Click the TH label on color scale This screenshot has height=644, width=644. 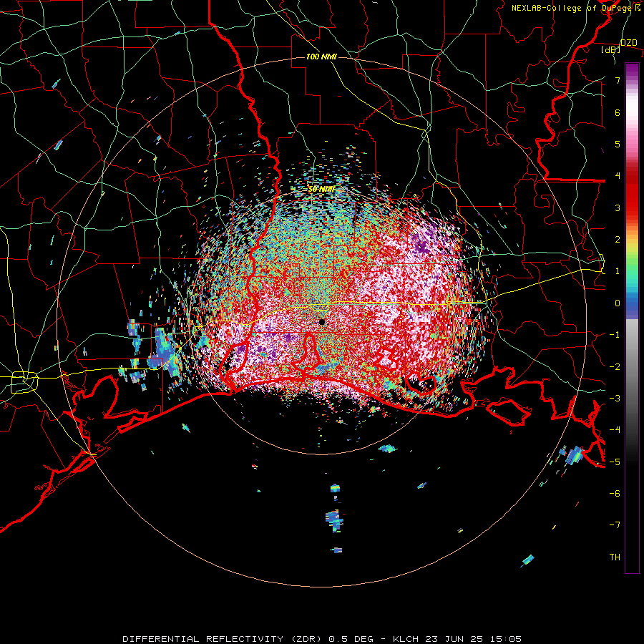point(615,557)
